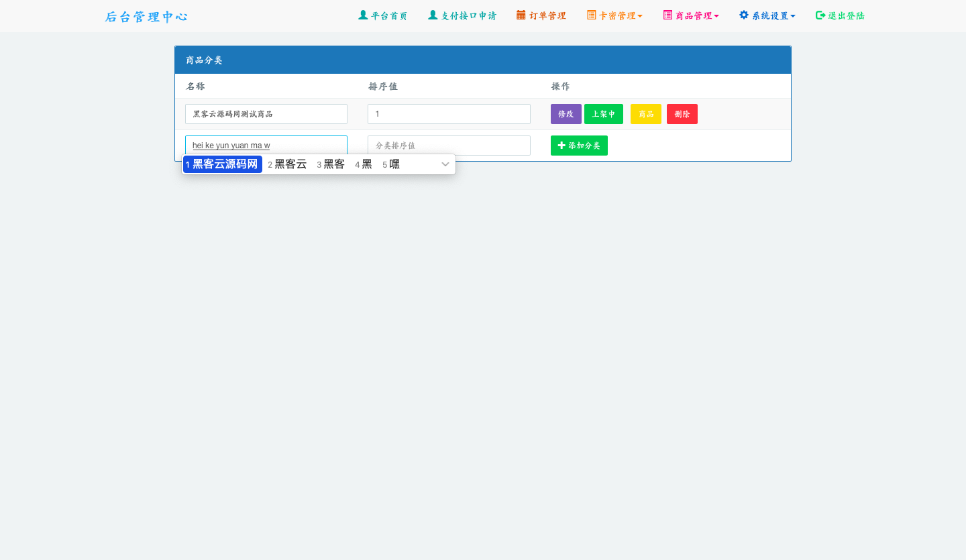
Task: Click the gear icon beside 系统设置
Action: pyautogui.click(x=744, y=15)
